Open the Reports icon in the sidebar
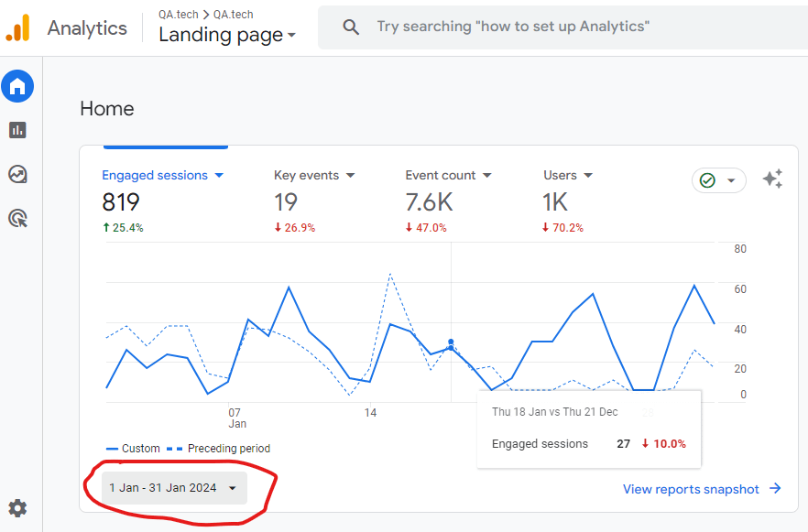This screenshot has width=808, height=532. [17, 130]
